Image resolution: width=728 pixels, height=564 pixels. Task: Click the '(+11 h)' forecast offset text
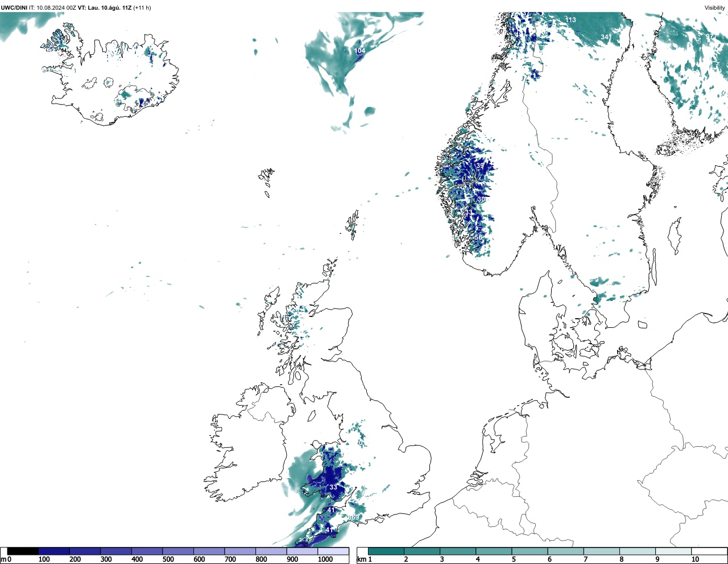point(142,7)
